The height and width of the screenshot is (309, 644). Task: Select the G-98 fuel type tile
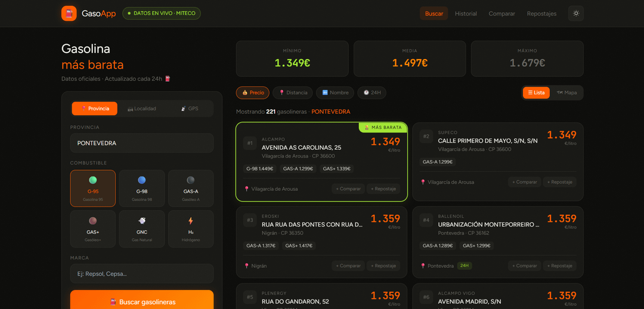coord(142,188)
